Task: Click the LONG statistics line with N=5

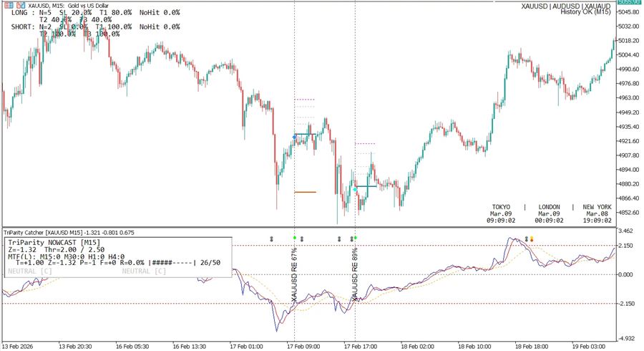Action: [96, 13]
